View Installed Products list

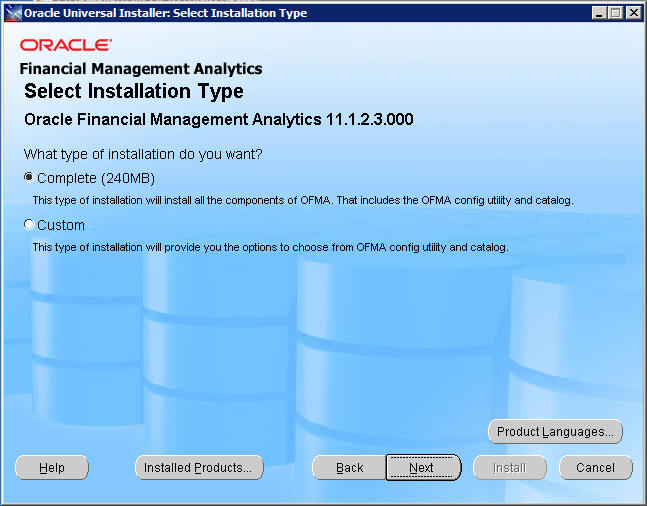coord(199,468)
